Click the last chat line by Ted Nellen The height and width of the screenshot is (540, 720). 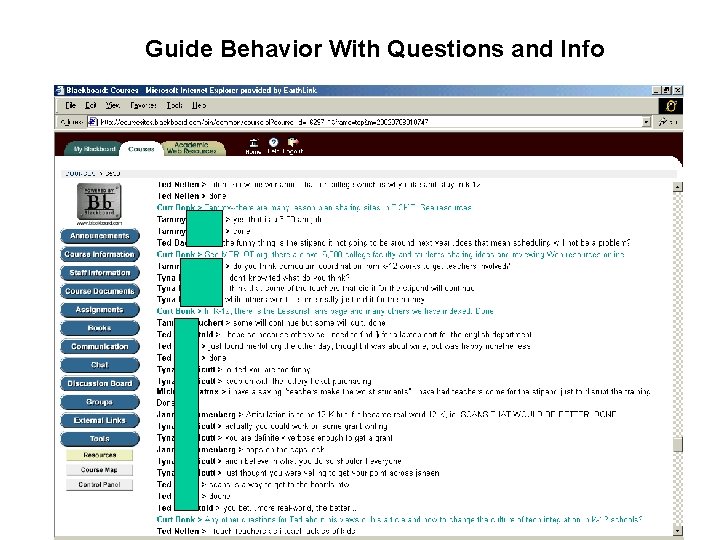(256, 531)
